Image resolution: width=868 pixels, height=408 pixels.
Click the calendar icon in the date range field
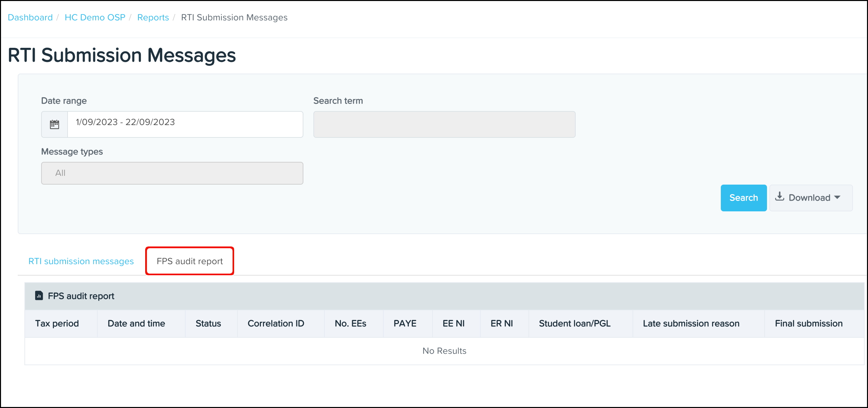click(x=54, y=124)
